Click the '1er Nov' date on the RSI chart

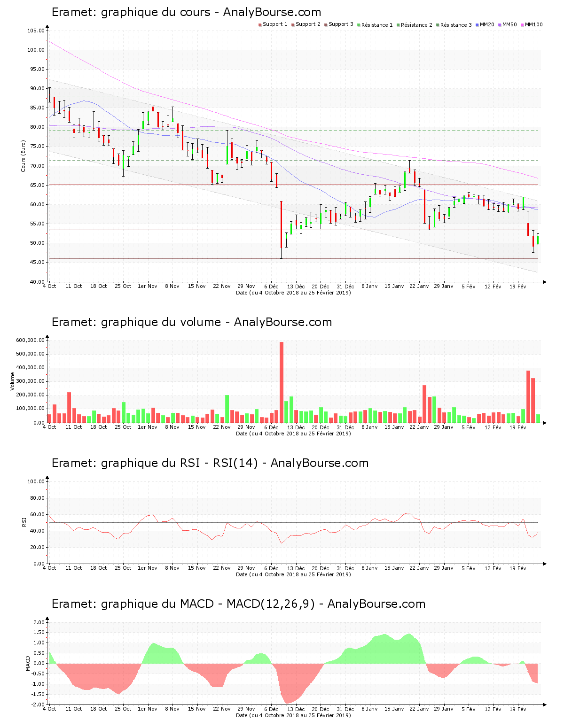click(148, 568)
